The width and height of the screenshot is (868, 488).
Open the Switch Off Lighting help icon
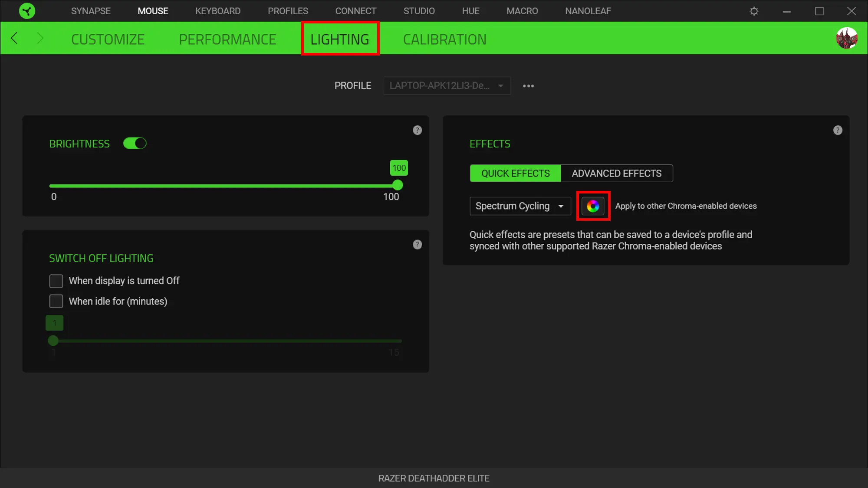click(417, 245)
